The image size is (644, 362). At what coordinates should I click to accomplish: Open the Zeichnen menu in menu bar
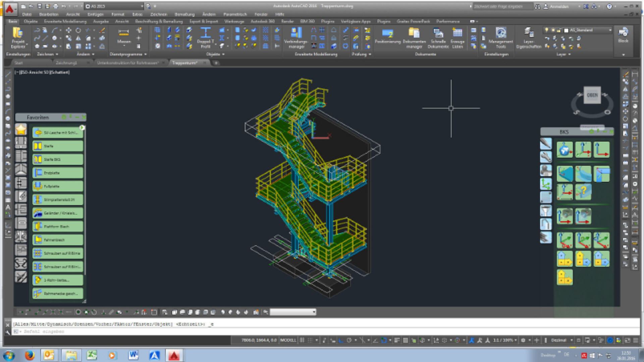(x=158, y=14)
